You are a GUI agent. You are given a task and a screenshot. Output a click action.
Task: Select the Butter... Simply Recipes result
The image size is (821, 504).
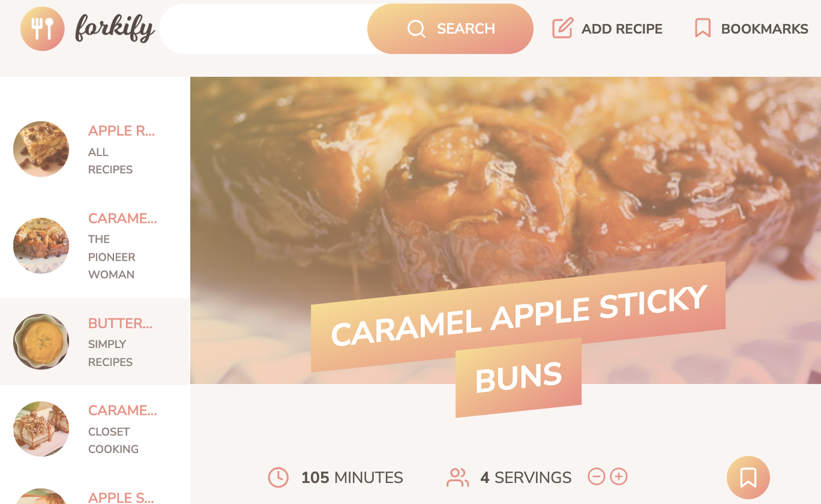point(95,341)
